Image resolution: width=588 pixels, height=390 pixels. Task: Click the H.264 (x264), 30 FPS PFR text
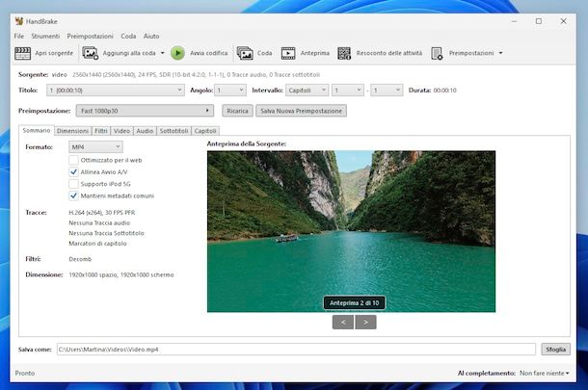click(x=102, y=213)
